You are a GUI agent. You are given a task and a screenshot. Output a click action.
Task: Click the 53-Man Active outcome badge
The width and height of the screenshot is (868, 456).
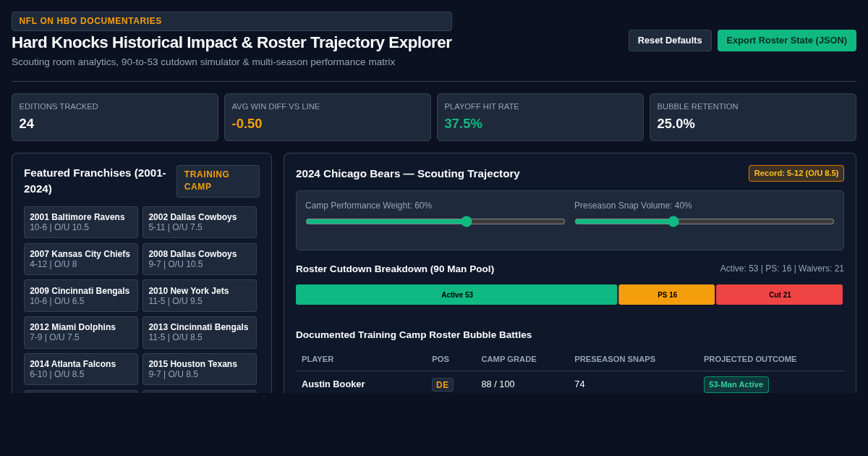point(736,384)
